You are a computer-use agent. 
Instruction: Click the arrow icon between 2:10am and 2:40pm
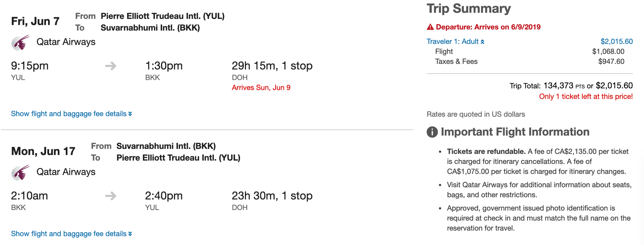pos(110,196)
